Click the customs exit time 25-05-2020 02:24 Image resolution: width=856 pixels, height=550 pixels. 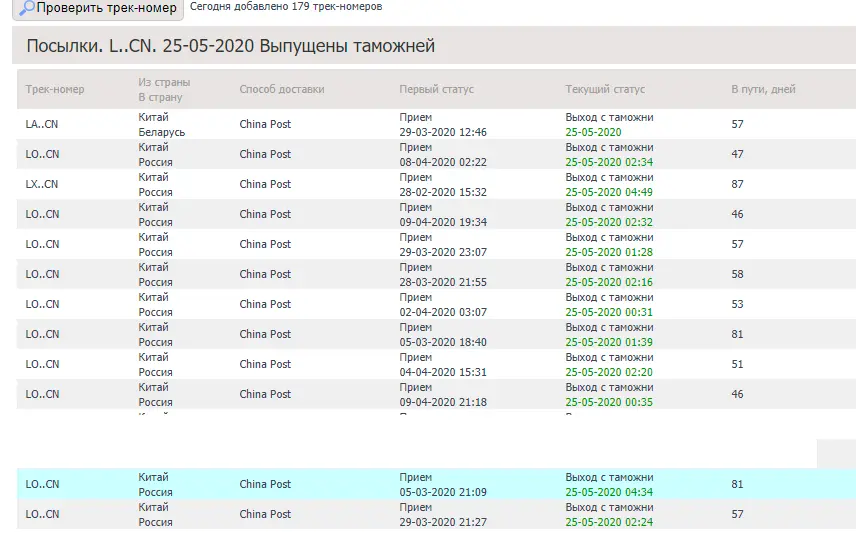pos(609,522)
